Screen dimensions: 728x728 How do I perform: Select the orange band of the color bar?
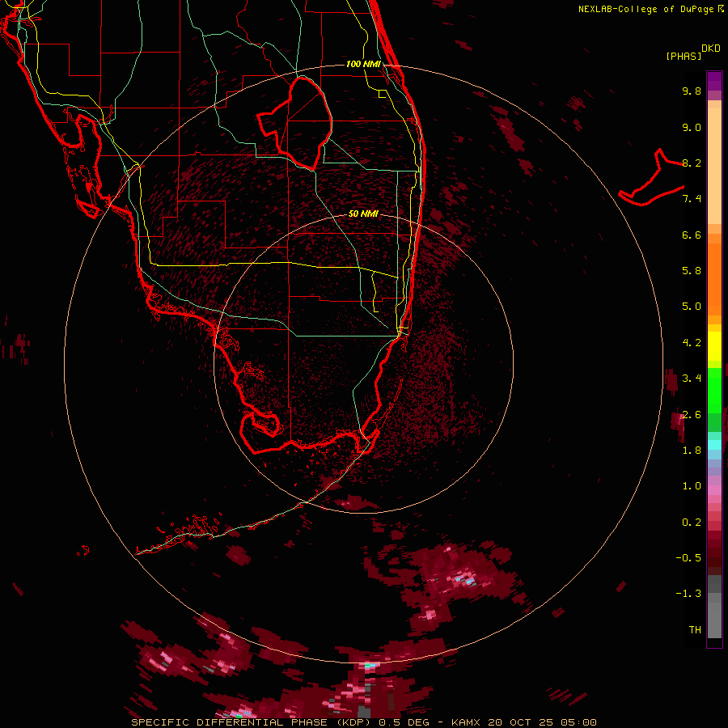pyautogui.click(x=714, y=280)
